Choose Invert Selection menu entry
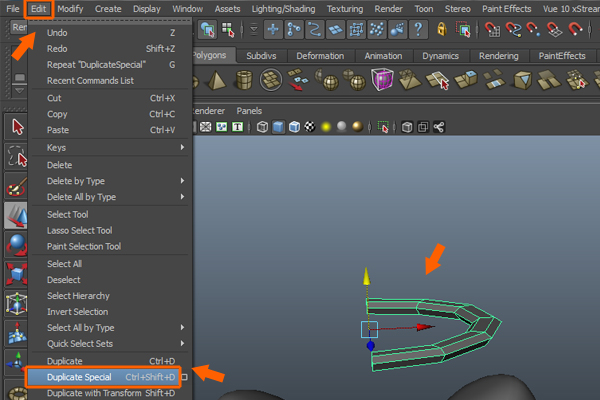This screenshot has width=600, height=400. coord(110,312)
